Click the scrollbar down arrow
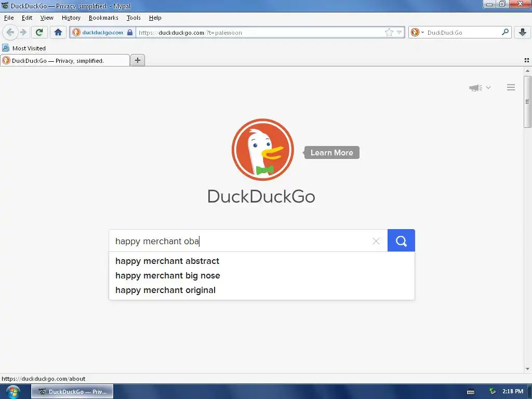The height and width of the screenshot is (399, 532). [x=527, y=369]
